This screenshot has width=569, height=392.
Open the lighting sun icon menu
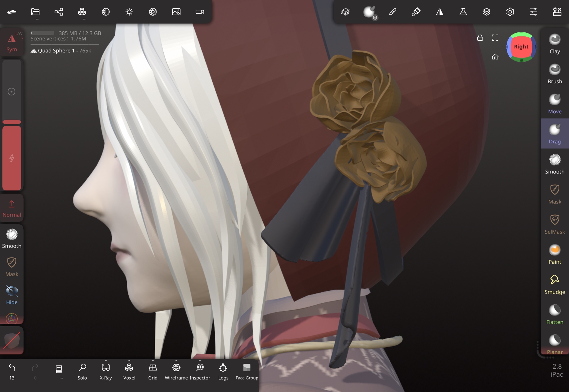click(x=129, y=12)
